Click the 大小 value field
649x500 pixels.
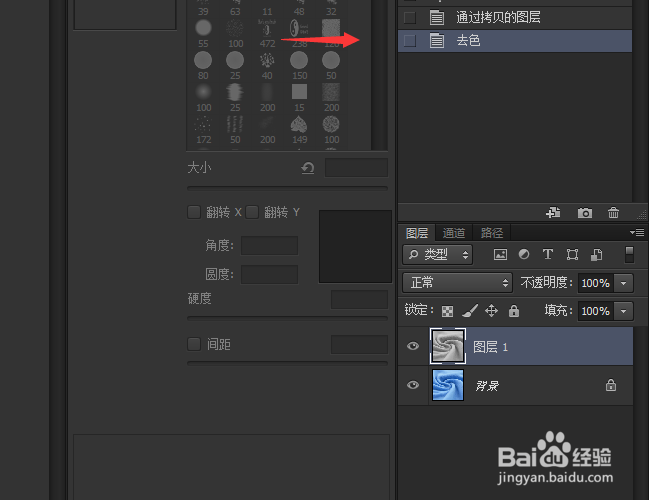(356, 168)
